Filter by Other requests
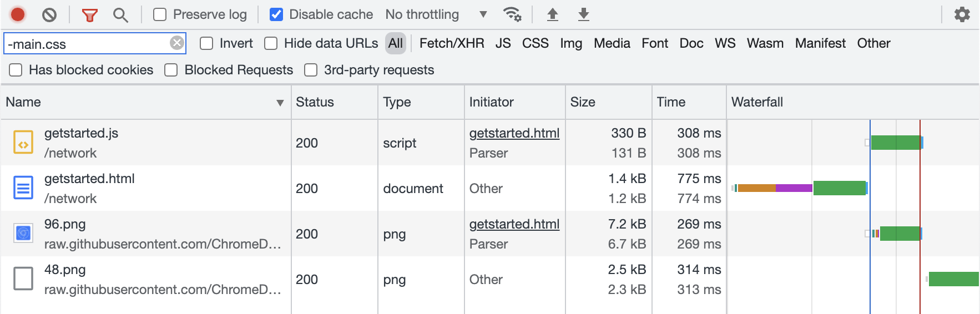The image size is (980, 314). click(x=873, y=43)
